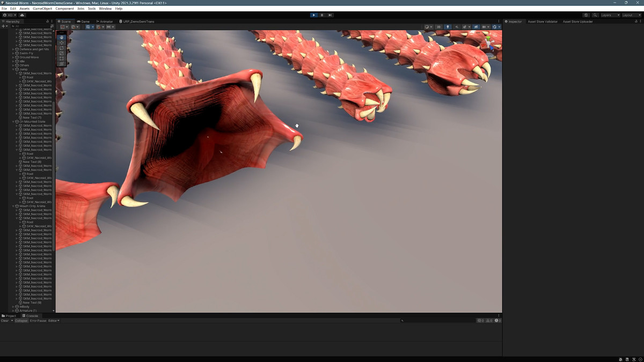Image resolution: width=644 pixels, height=362 pixels.
Task: Toggle scene lighting bulb
Action: [x=448, y=27]
